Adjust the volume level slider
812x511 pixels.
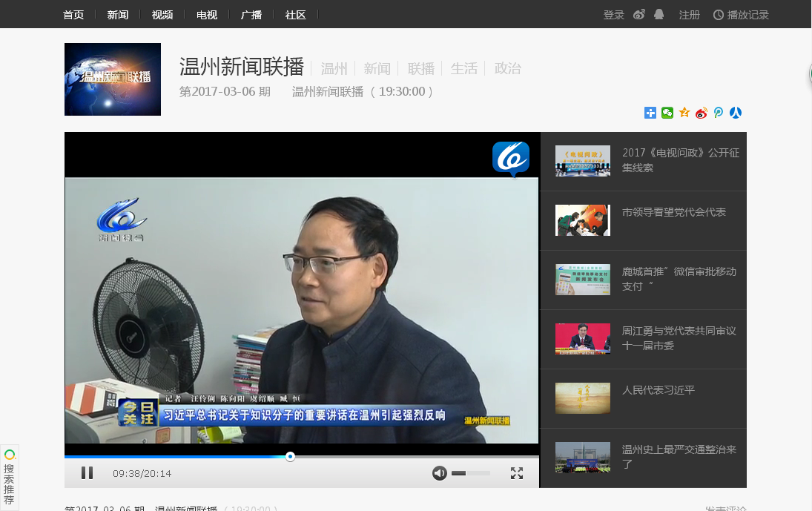(x=470, y=472)
